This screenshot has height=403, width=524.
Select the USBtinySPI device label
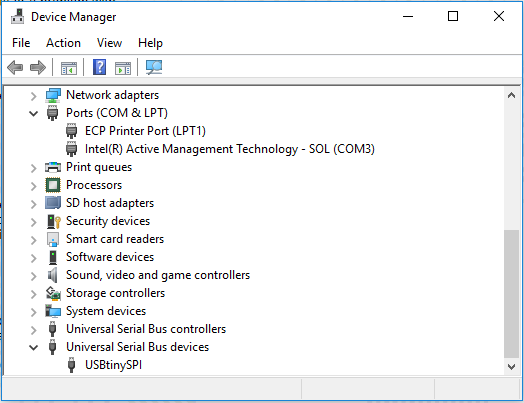point(114,365)
